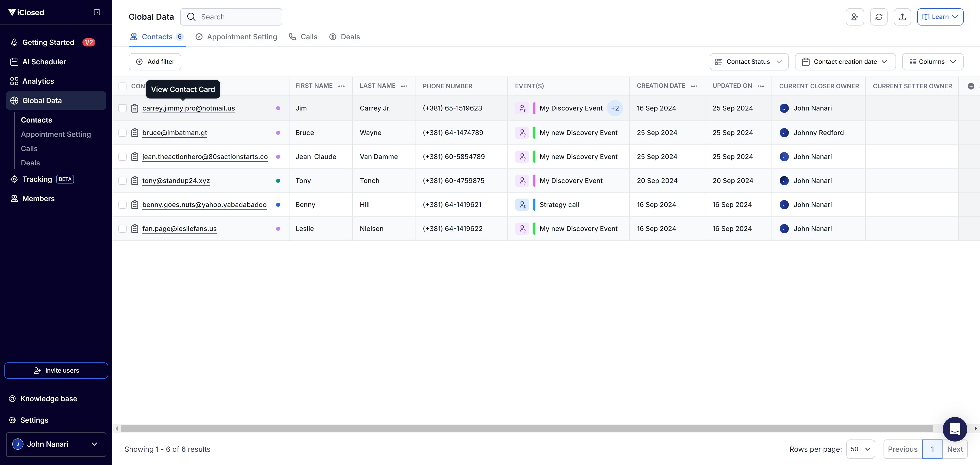Click the add column plus icon
The width and height of the screenshot is (980, 465).
point(971,86)
